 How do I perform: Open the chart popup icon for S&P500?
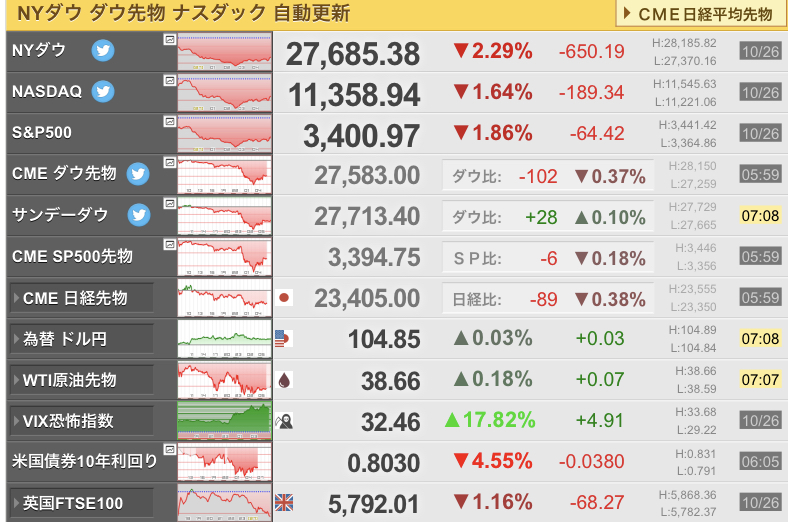[x=170, y=121]
